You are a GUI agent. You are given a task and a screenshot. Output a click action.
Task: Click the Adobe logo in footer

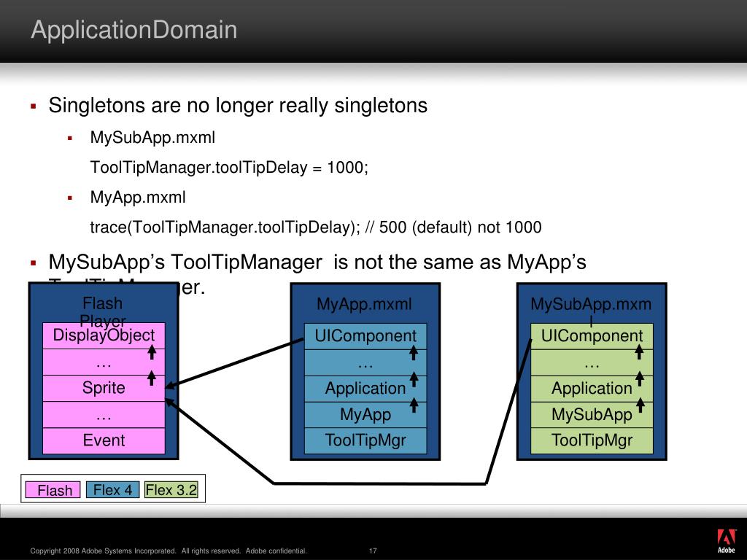coord(726,541)
